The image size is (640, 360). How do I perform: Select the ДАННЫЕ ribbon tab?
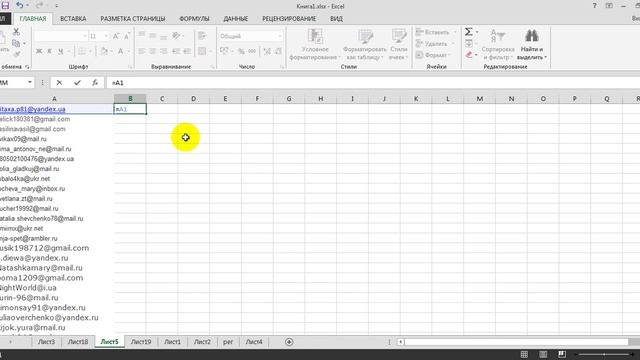[236, 19]
